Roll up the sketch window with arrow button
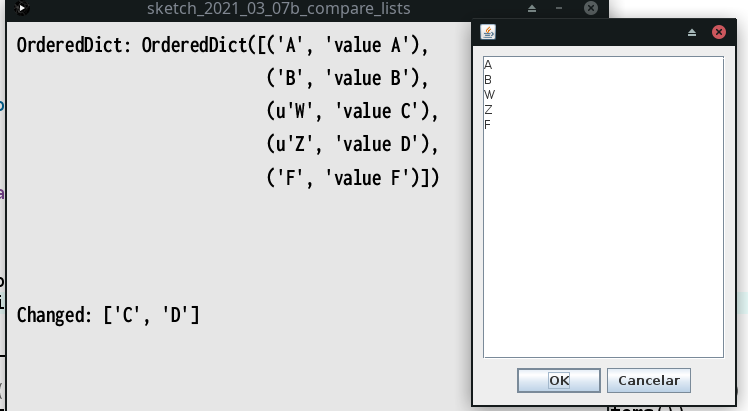Screen dimensions: 748x411 pyautogui.click(x=532, y=9)
